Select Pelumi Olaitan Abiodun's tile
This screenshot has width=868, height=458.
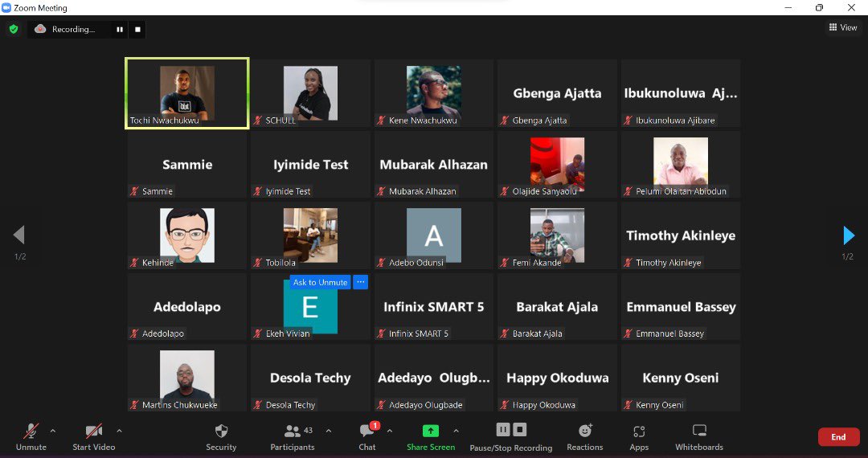coord(681,164)
